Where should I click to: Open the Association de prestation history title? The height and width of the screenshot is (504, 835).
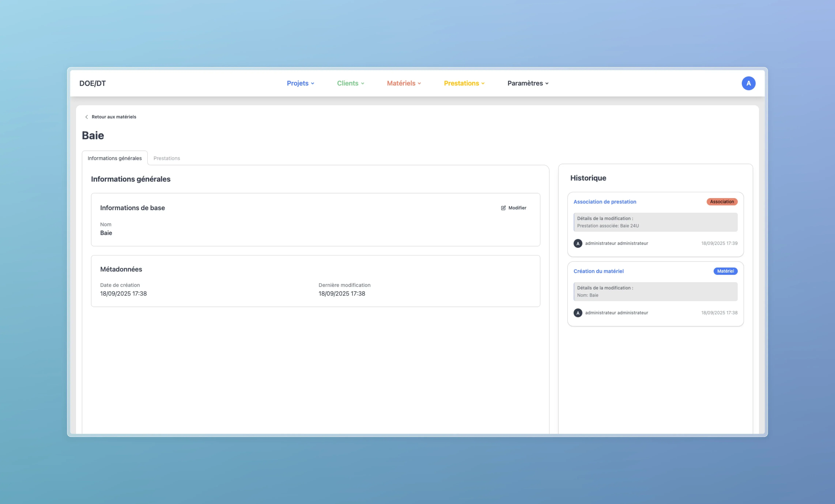click(604, 202)
